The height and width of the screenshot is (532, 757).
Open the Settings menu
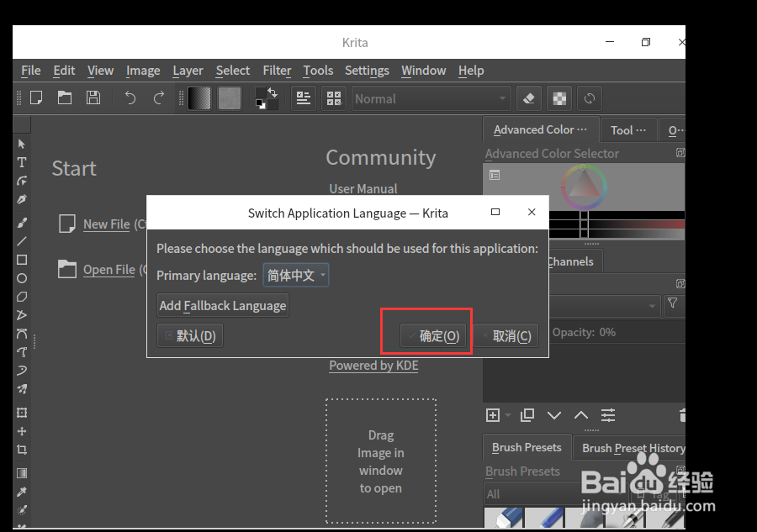(367, 71)
